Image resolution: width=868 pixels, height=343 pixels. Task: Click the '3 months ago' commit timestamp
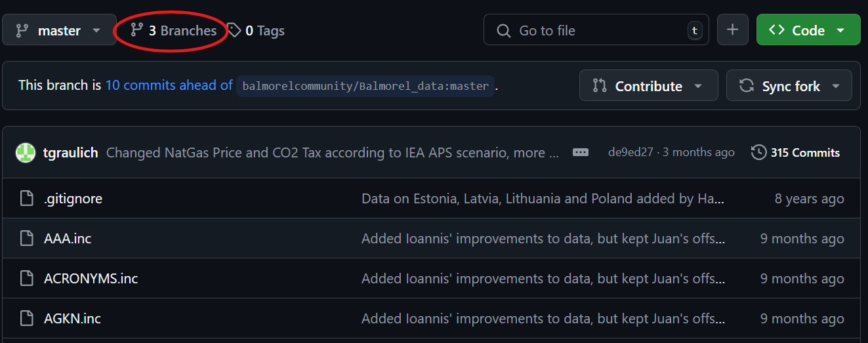pyautogui.click(x=698, y=152)
